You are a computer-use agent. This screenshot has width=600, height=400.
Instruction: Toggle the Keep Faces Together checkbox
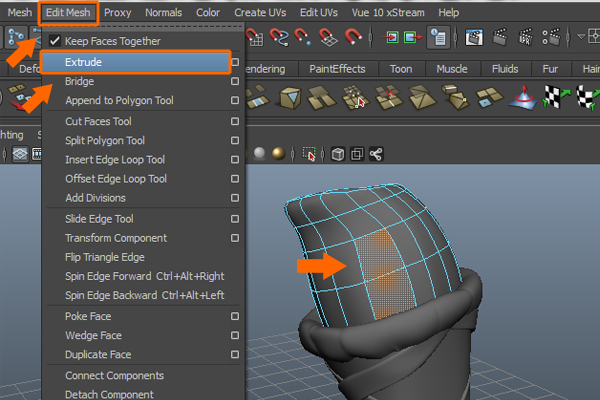[56, 41]
